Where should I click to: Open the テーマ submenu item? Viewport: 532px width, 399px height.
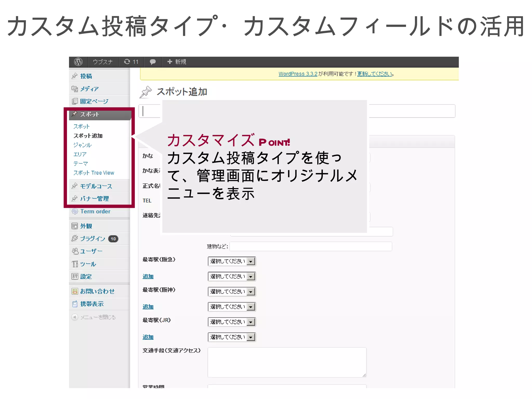pos(81,164)
